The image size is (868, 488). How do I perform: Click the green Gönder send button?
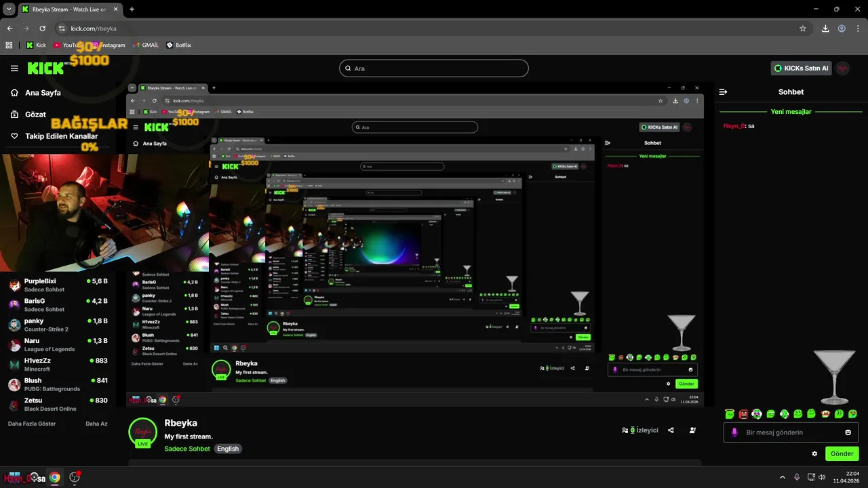click(x=842, y=453)
